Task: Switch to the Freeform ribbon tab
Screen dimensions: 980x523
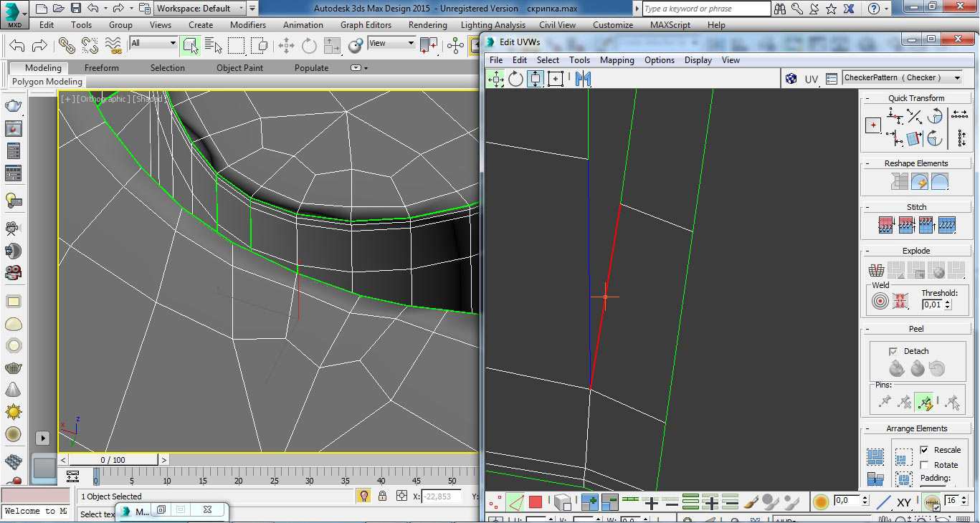Action: (102, 68)
